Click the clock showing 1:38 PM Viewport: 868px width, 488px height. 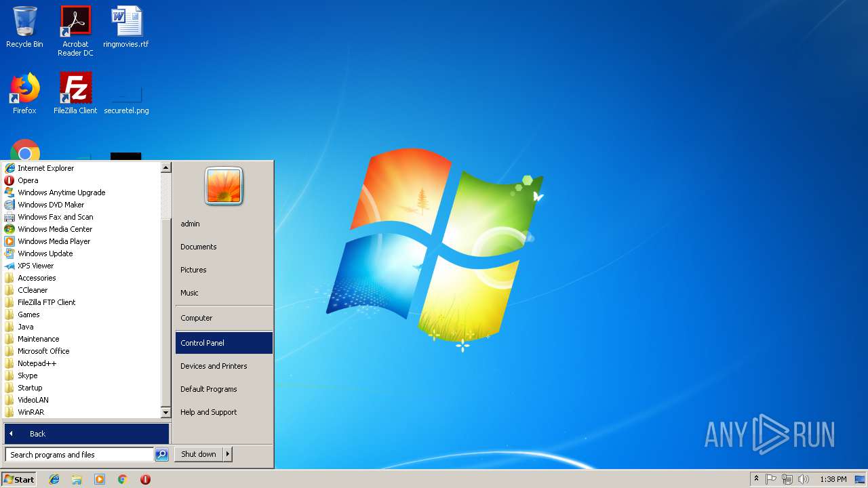point(833,479)
